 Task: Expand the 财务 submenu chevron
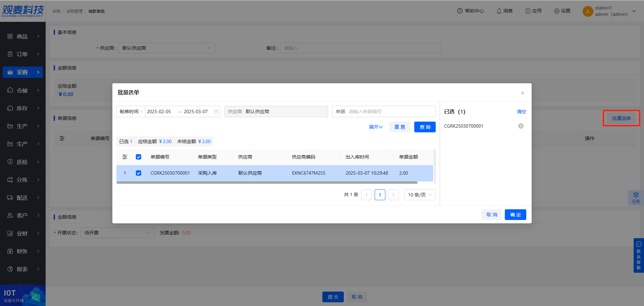[38, 251]
